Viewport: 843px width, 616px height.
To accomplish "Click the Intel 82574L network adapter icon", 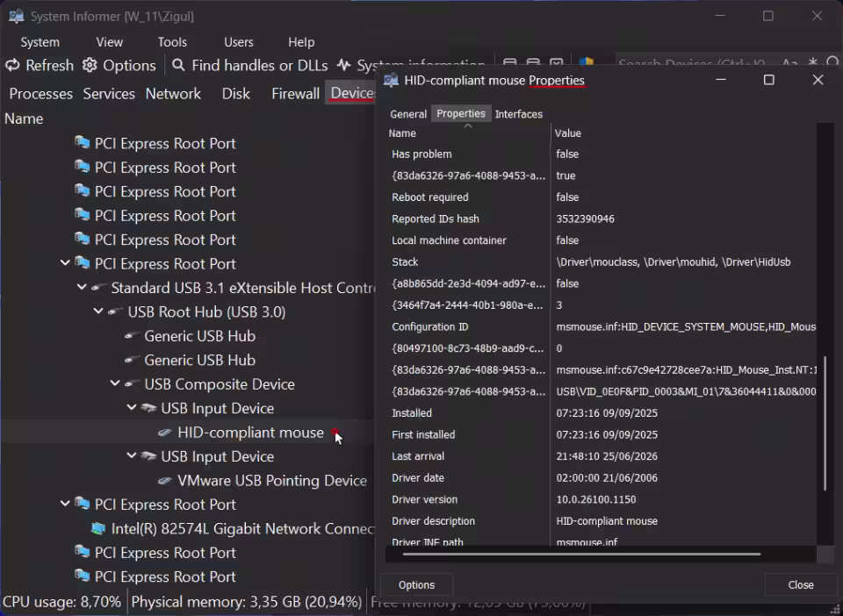I will 98,529.
